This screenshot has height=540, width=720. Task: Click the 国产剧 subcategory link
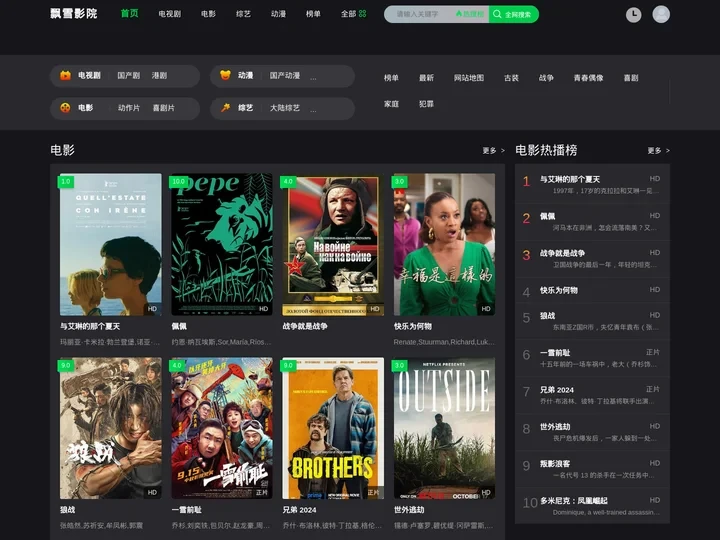point(128,76)
